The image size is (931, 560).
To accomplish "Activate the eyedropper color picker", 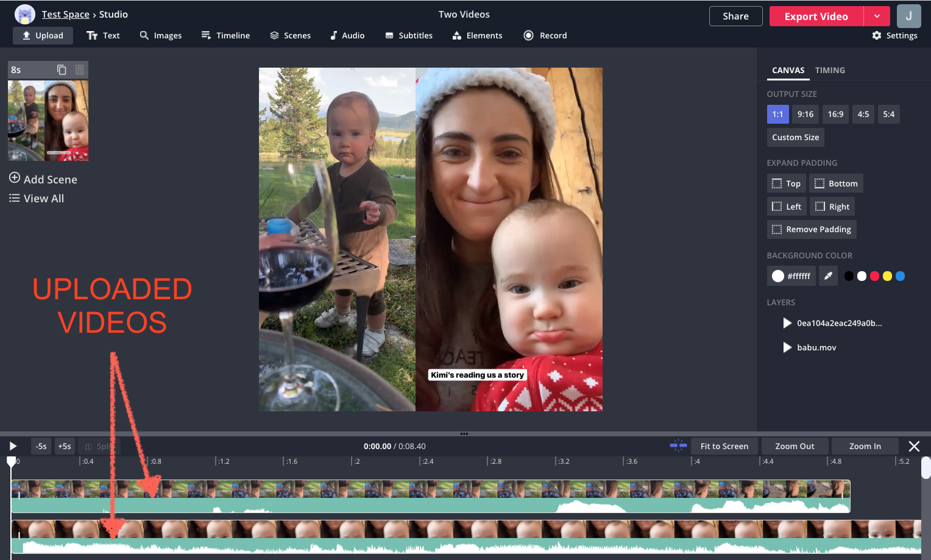I will point(828,276).
